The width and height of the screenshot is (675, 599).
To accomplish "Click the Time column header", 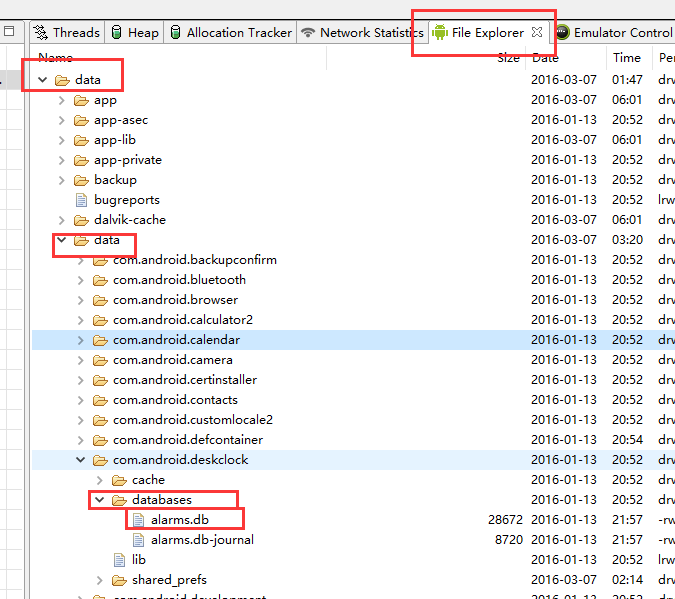I will pos(627,58).
